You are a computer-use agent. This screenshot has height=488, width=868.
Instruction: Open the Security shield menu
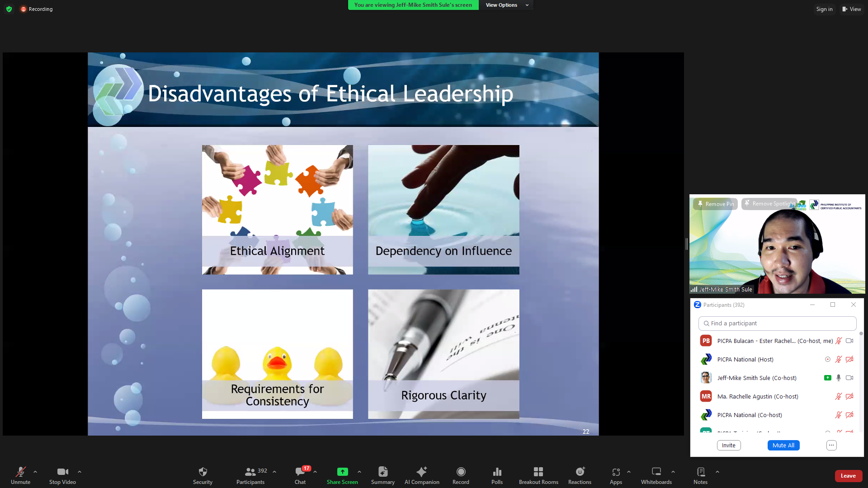(x=203, y=475)
